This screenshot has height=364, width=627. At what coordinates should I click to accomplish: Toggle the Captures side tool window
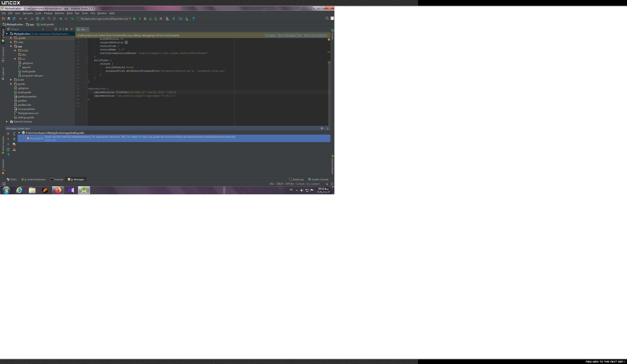click(3, 74)
